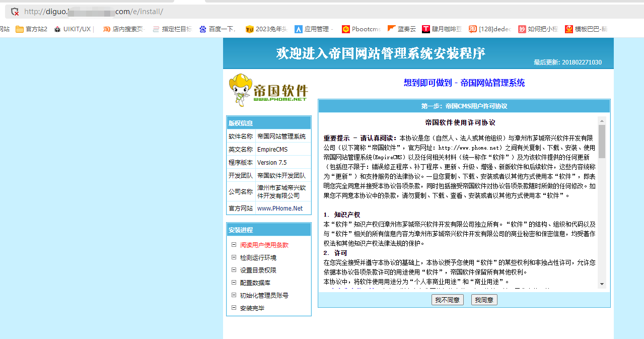Viewport: 644px width, 339px height.
Task: Click the license scrollbar up arrow
Action: point(602,121)
